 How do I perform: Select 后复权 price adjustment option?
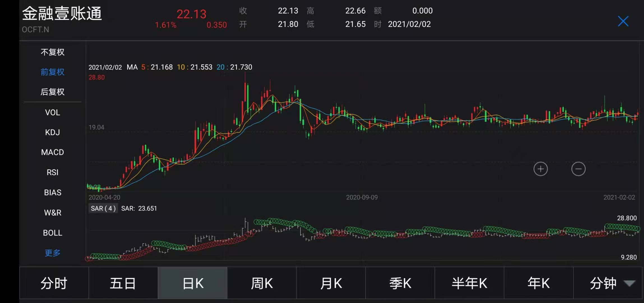[x=52, y=92]
